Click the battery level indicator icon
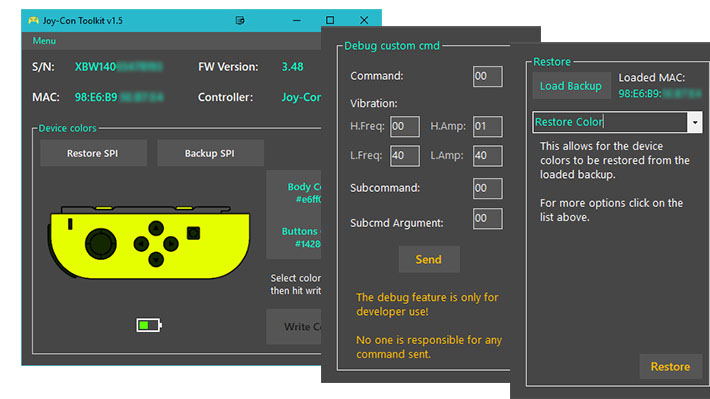The width and height of the screenshot is (710, 399). tap(149, 325)
